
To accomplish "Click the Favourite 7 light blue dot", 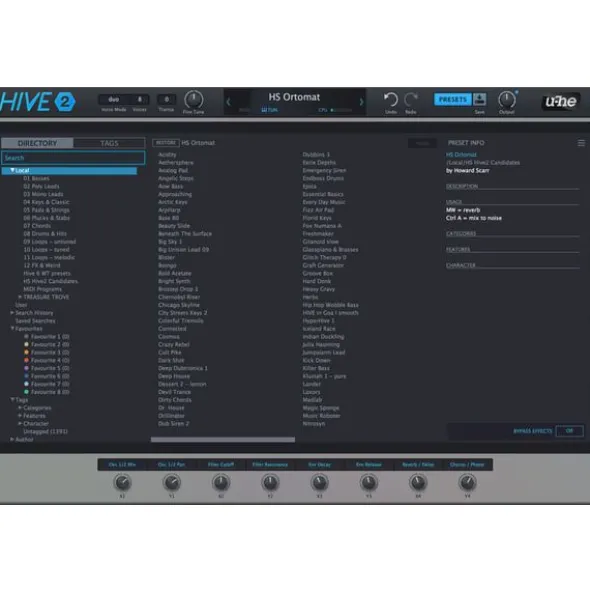I will 26,384.
